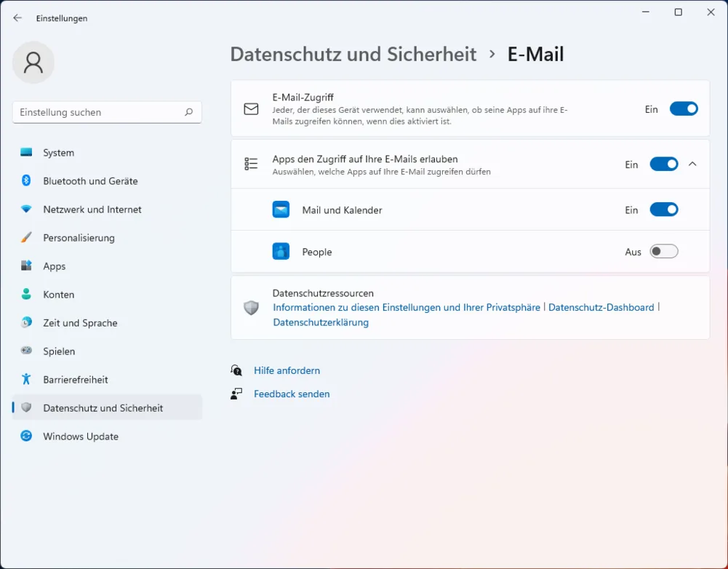Click the Windows Update icon in sidebar

[26, 436]
